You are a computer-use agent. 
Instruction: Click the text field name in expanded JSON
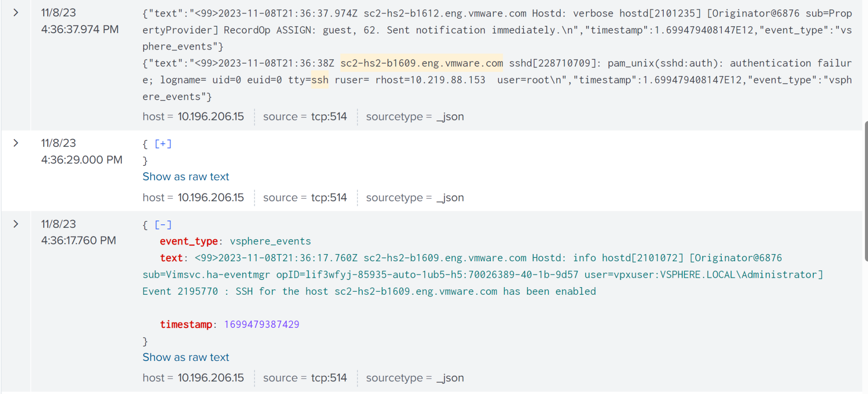click(171, 257)
